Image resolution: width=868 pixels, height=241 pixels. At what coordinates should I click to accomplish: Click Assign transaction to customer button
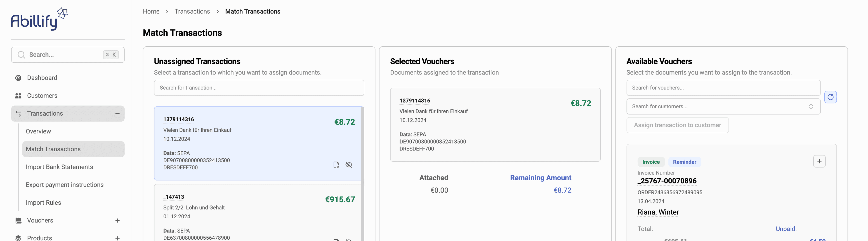click(x=677, y=125)
